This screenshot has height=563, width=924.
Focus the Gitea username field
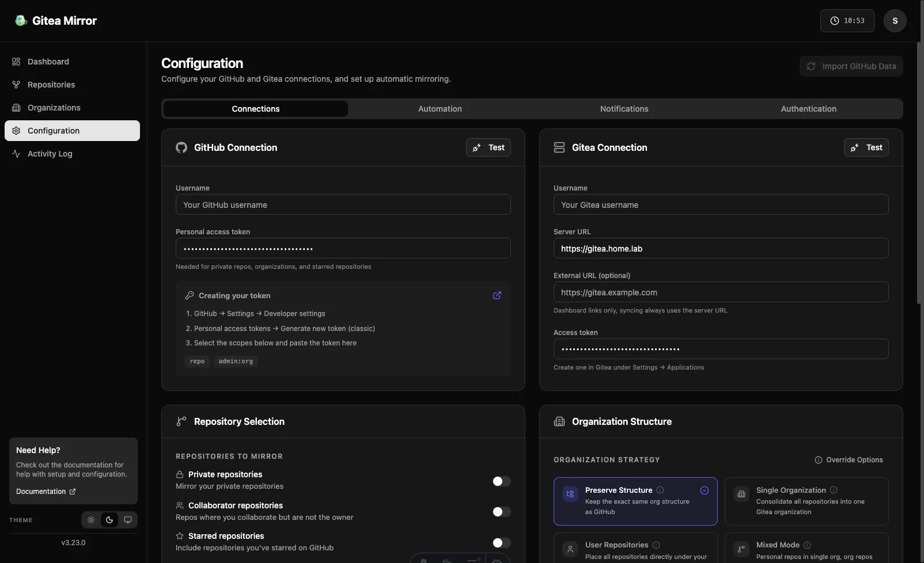click(721, 204)
